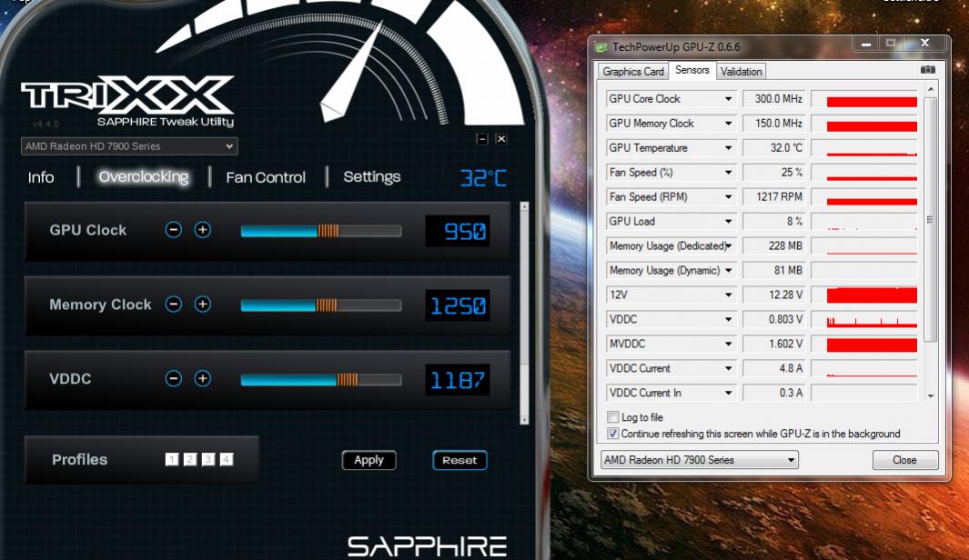Expand VDDC Current In sensor dropdown
Viewport: 969px width, 560px height.
coord(728,393)
